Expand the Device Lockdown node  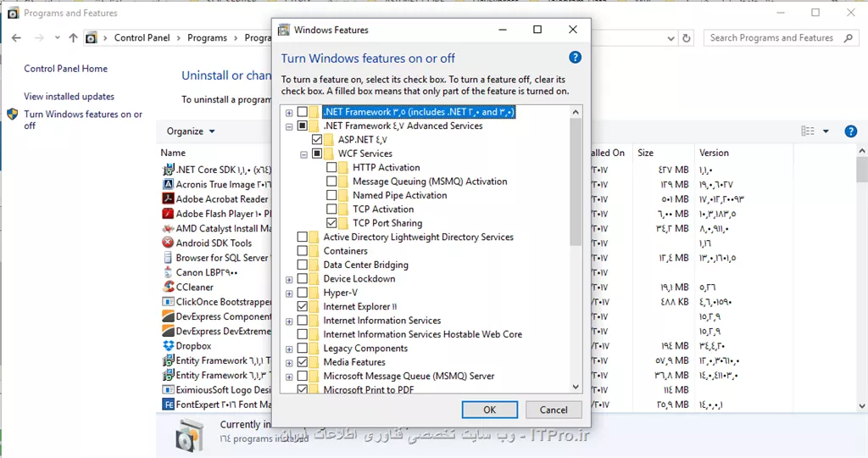tap(289, 279)
